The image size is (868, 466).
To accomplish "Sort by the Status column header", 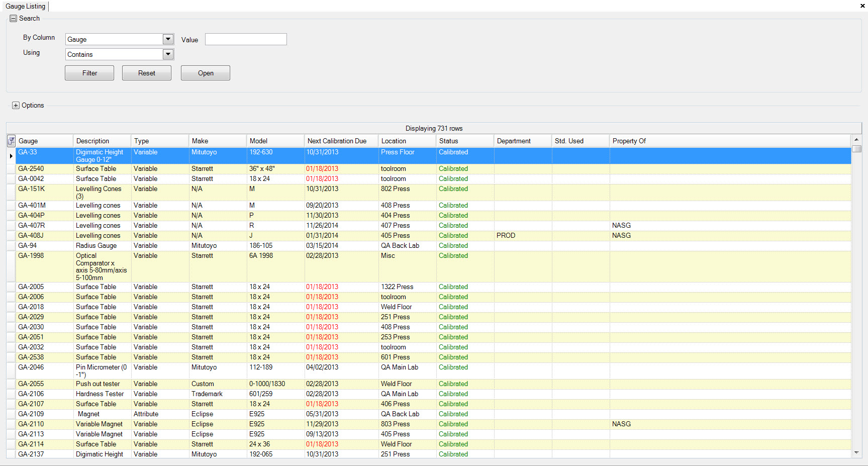I will (x=465, y=141).
